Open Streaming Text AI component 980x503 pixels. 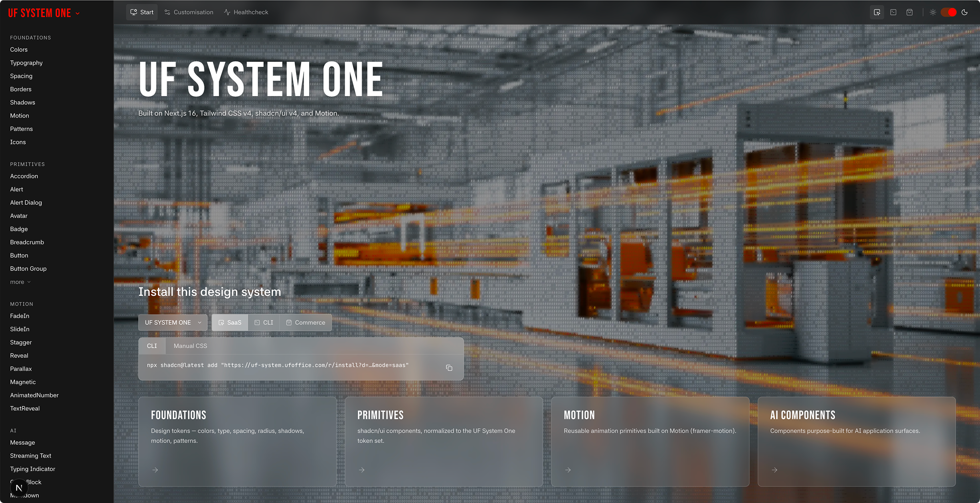tap(31, 456)
